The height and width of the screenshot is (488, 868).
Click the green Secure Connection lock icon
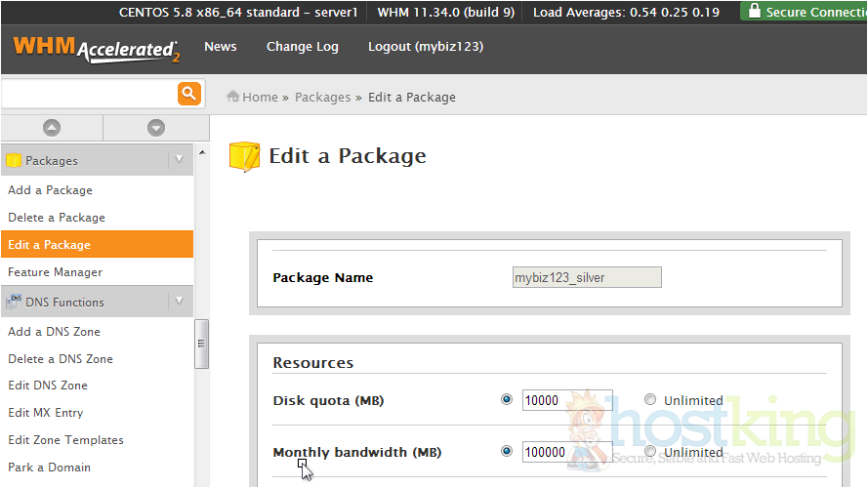[752, 12]
